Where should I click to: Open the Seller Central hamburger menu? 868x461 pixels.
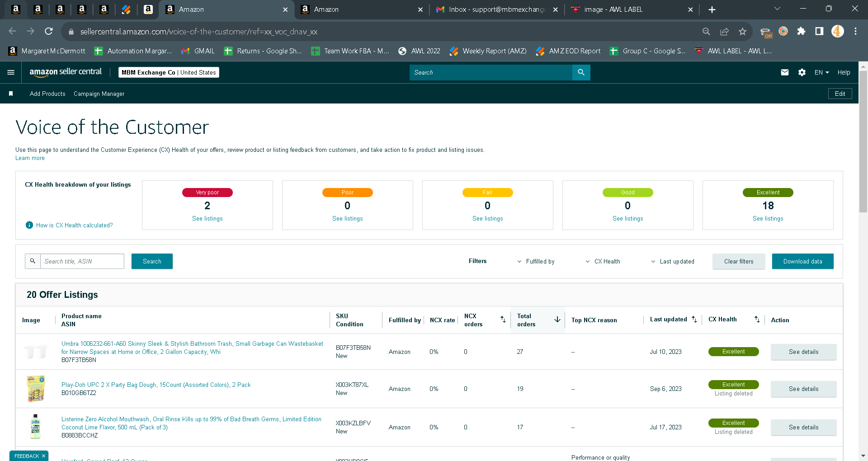tap(11, 72)
